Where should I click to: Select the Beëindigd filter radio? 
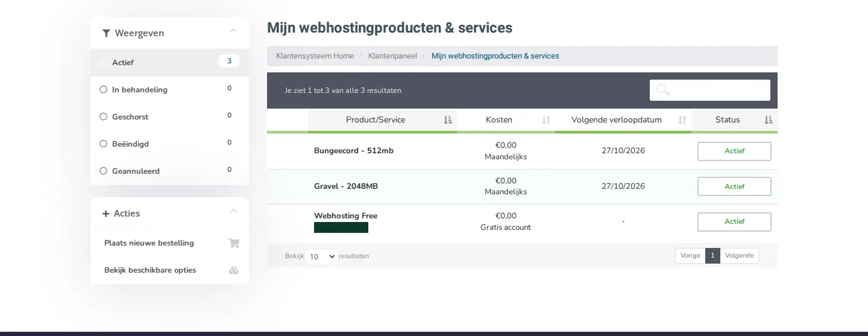(103, 144)
